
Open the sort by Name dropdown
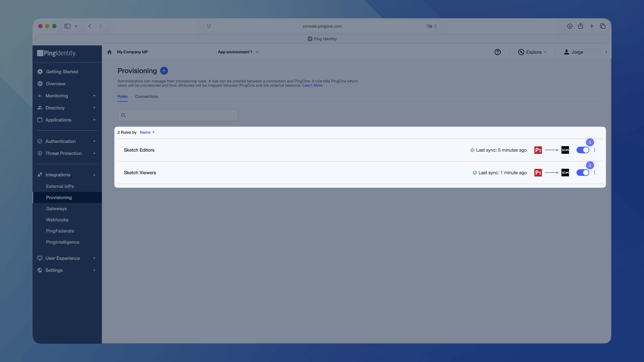click(x=147, y=132)
